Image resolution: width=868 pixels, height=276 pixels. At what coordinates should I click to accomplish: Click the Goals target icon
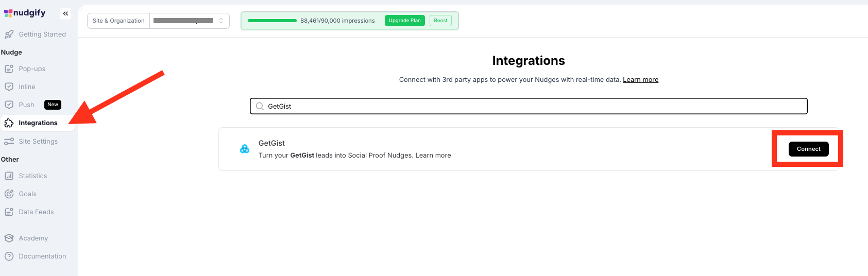tap(9, 194)
